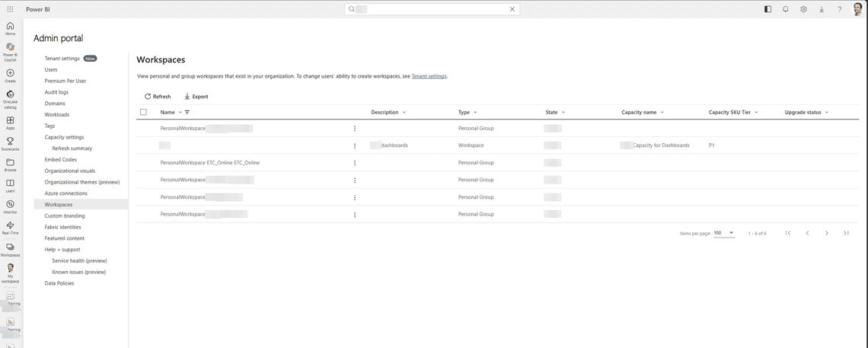
Task: Tick the select-all checkbox in table header
Action: [143, 112]
